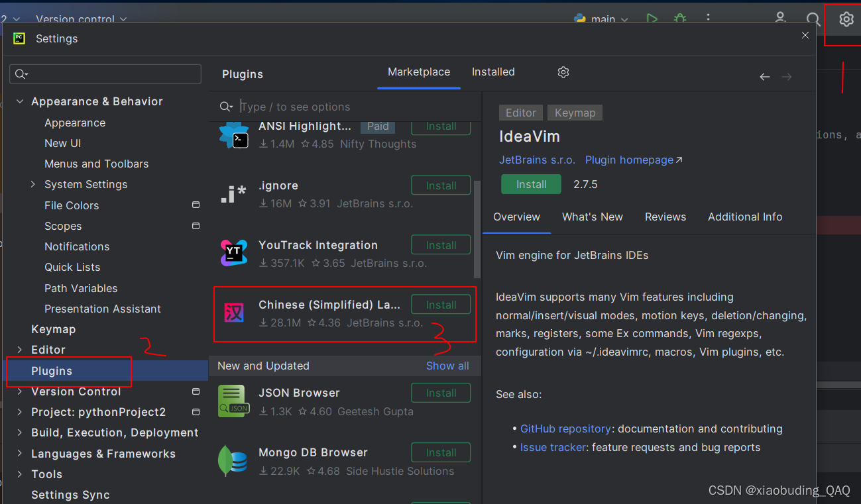Click Show all for New and Updated
This screenshot has height=504, width=861.
point(447,366)
